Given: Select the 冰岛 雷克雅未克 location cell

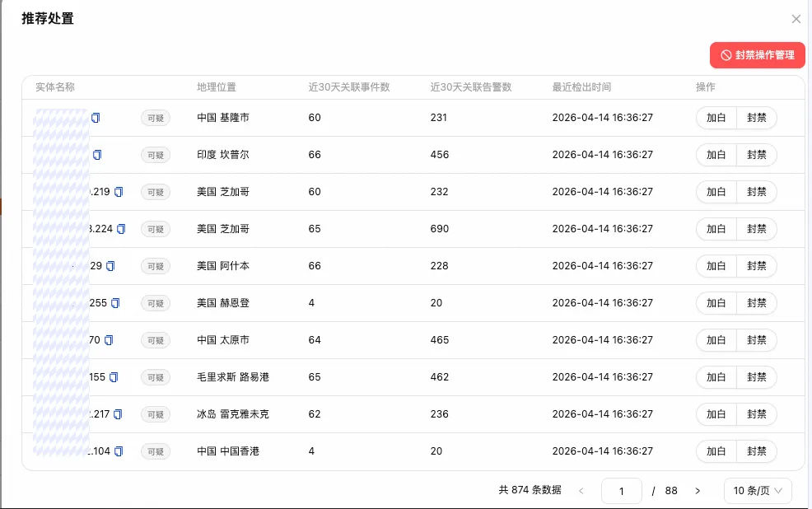Looking at the screenshot, I should (233, 414).
